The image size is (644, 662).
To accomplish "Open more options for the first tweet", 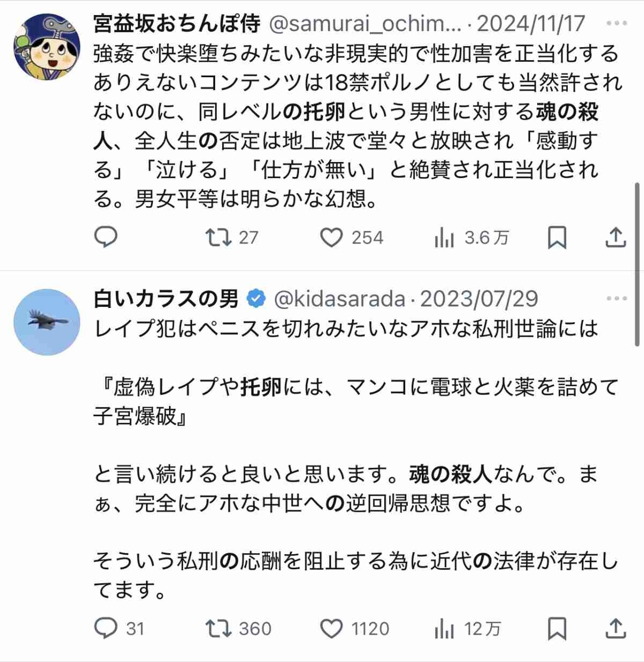I will 616,24.
